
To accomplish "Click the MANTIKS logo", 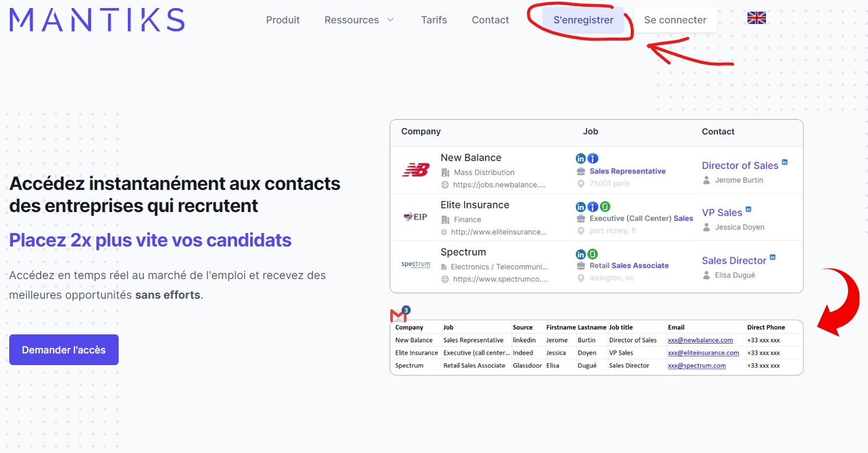I will pyautogui.click(x=97, y=20).
